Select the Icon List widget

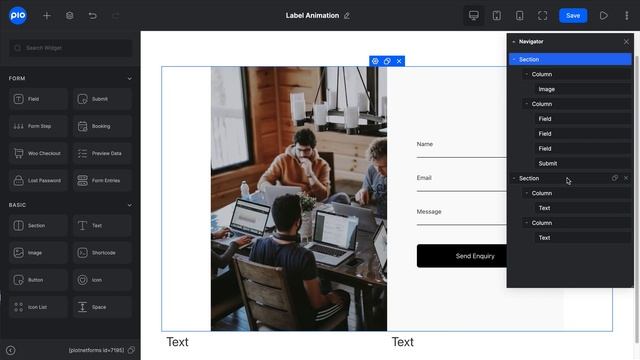tap(38, 307)
